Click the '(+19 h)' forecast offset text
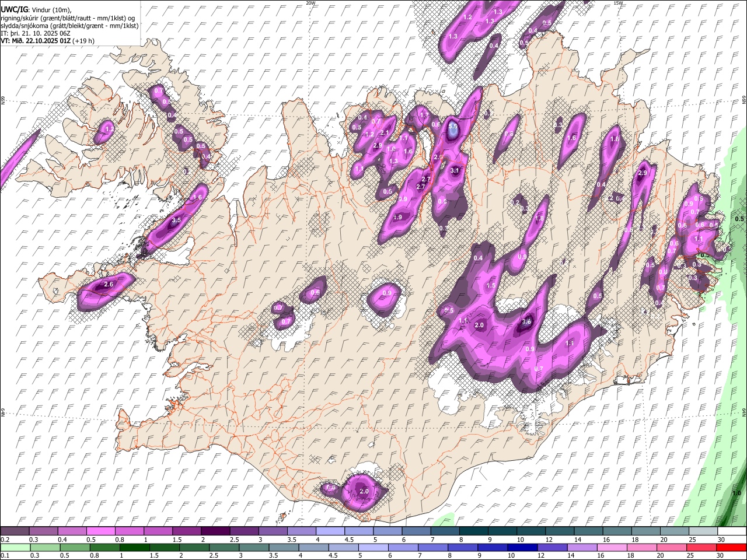 click(x=83, y=41)
